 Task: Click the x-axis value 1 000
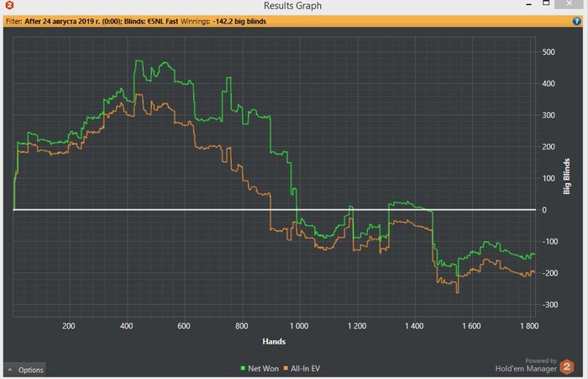(x=299, y=326)
